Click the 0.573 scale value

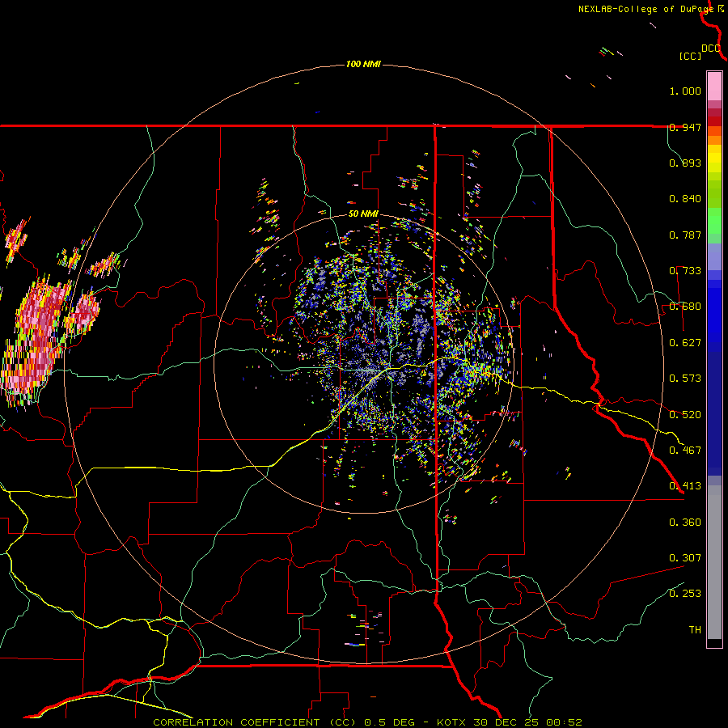[x=685, y=379]
